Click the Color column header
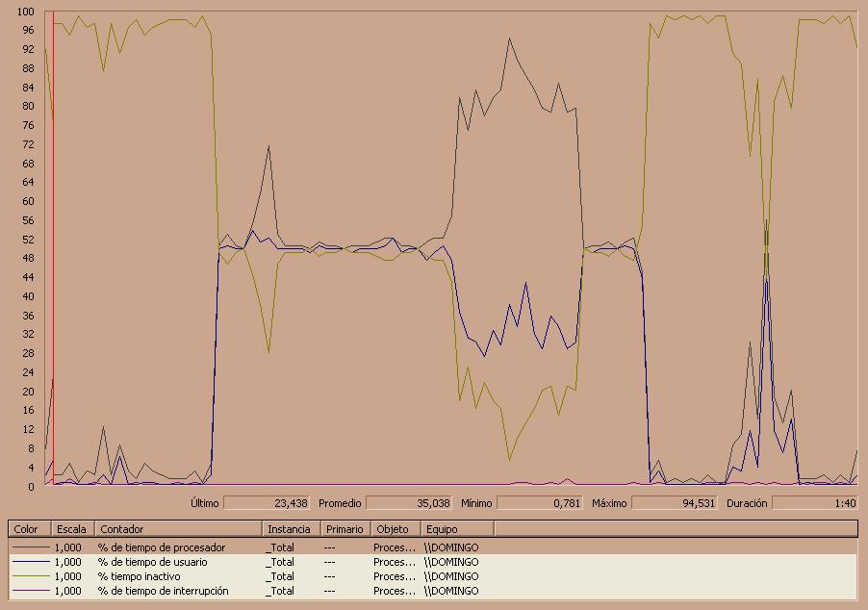This screenshot has width=868, height=610. tap(30, 528)
